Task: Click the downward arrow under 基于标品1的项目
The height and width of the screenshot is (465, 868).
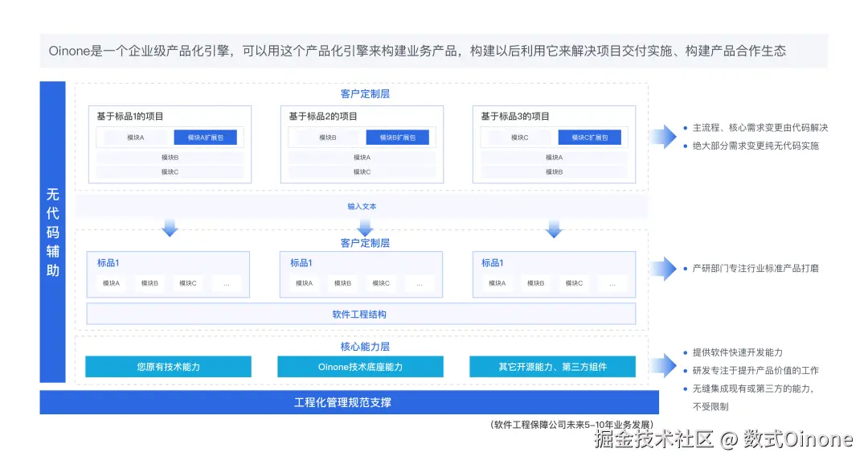Action: 169,228
